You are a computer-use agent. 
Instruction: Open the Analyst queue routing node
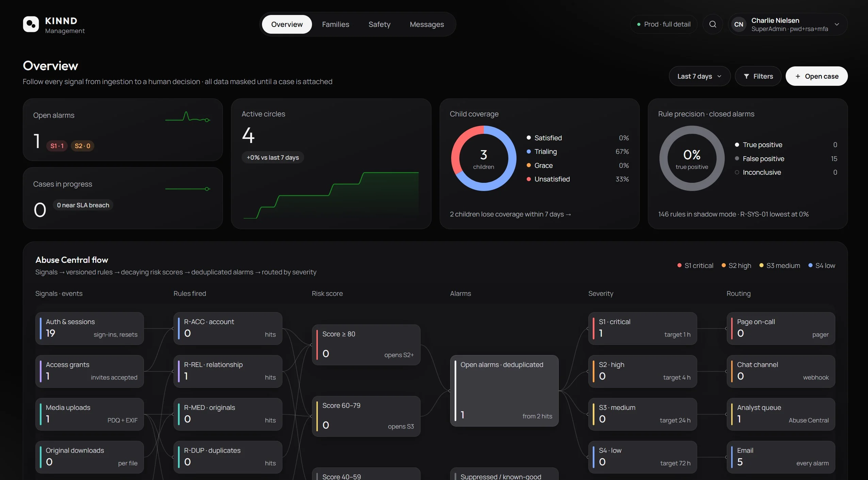click(x=781, y=414)
